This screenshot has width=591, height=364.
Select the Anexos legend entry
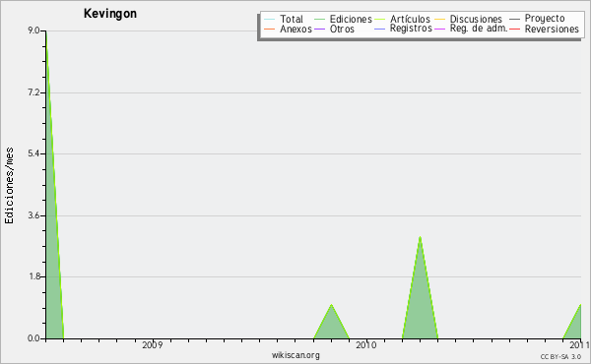(x=295, y=29)
